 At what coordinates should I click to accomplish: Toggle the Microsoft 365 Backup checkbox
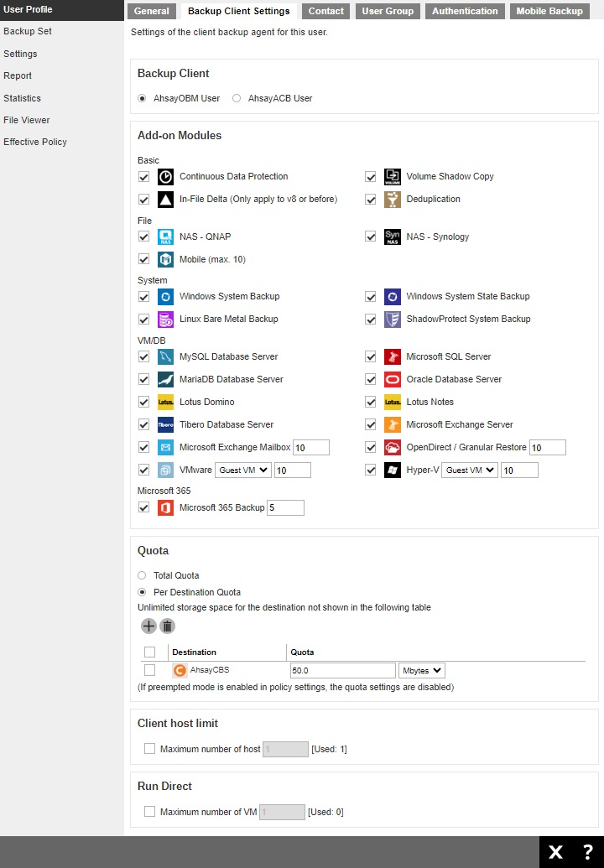point(144,507)
